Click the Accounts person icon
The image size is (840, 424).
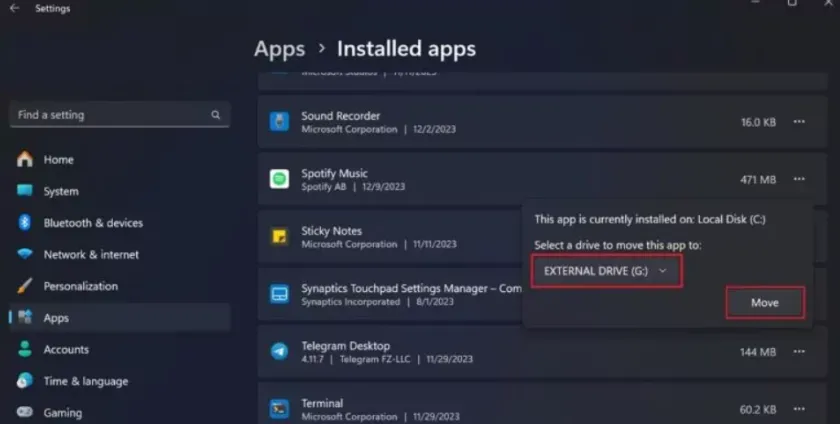[25, 349]
